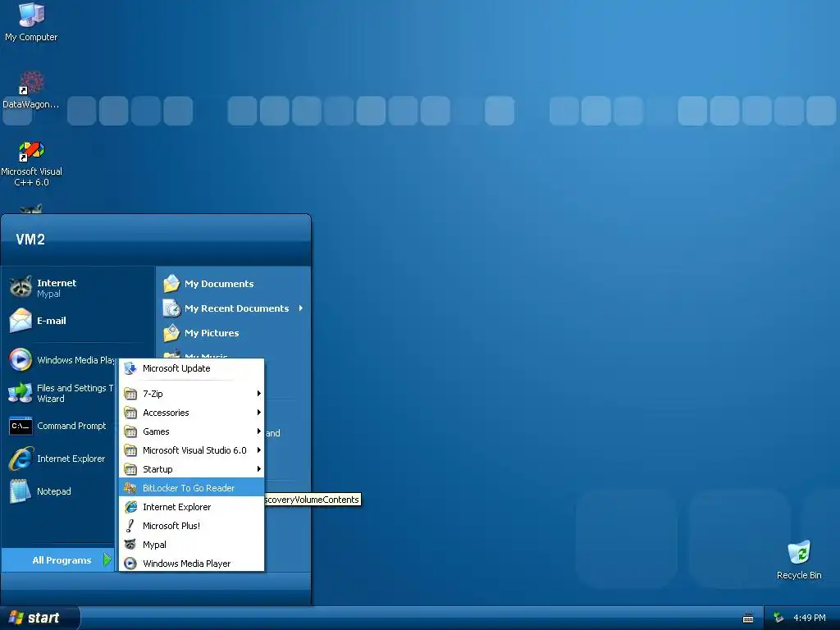Viewport: 840px width, 630px height.
Task: Click the VM2 user name header
Action: tap(30, 240)
